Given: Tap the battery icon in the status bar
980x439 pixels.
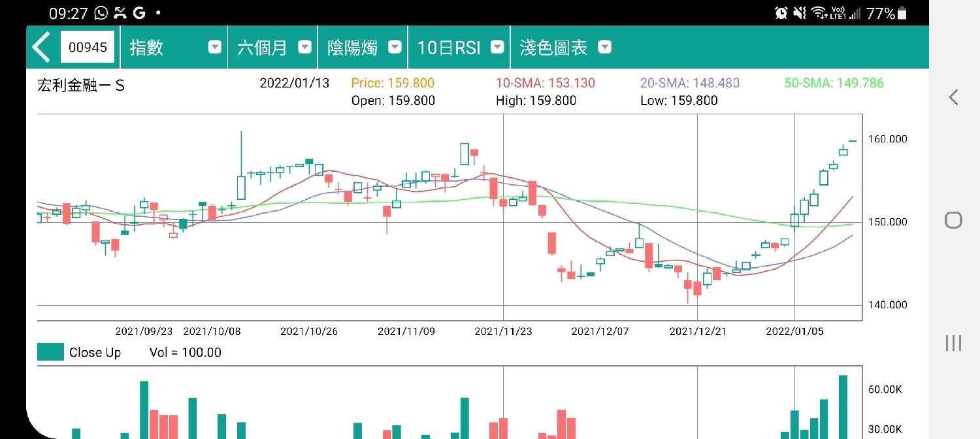Looking at the screenshot, I should pyautogui.click(x=902, y=13).
